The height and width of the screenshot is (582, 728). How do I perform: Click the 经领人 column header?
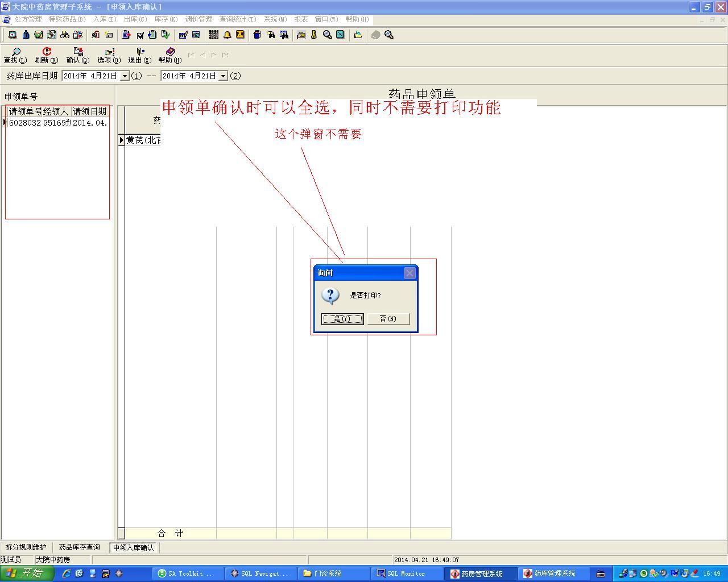57,111
